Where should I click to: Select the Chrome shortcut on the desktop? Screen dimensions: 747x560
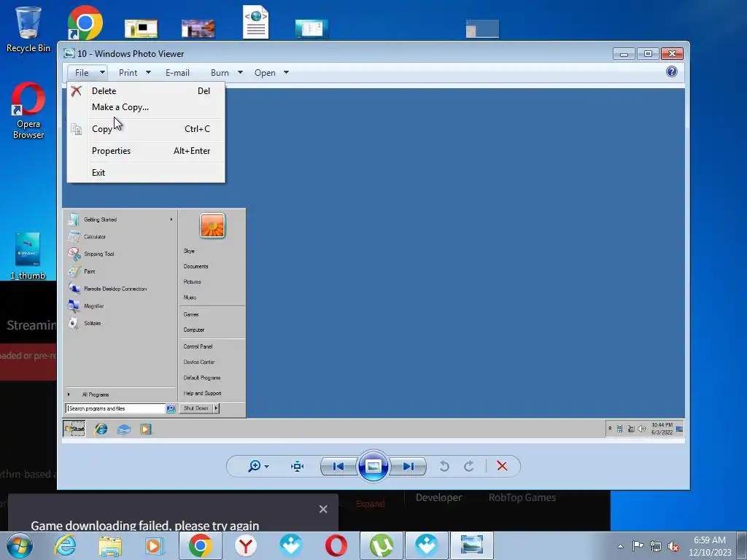point(85,23)
